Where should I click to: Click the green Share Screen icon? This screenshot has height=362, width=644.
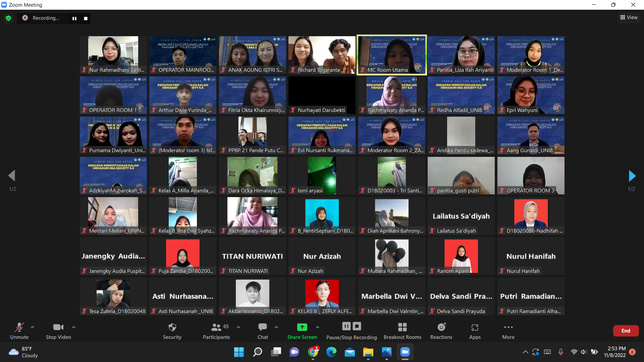point(302,327)
